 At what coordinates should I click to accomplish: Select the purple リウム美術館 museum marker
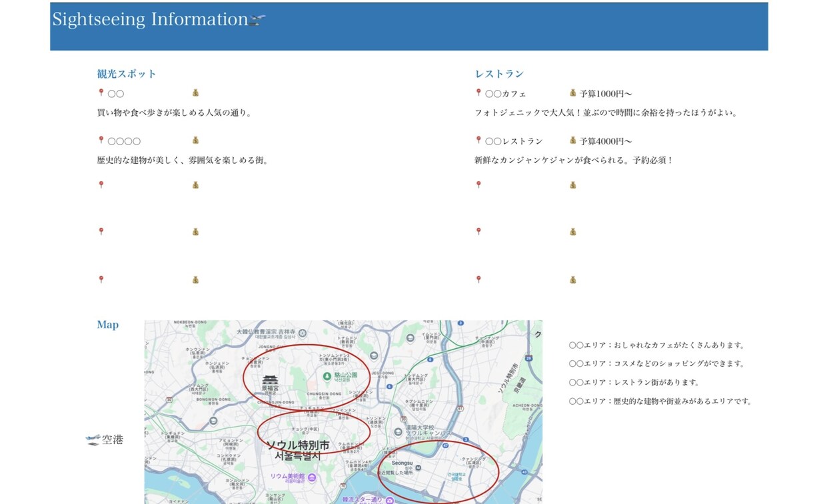311,477
